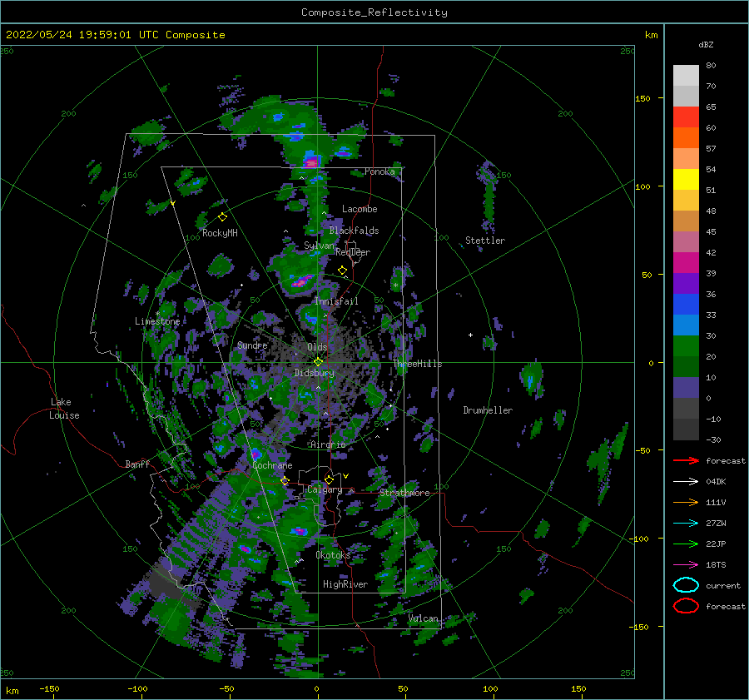Click the Ponoka label on map
This screenshot has height=700, width=749.
[x=379, y=171]
